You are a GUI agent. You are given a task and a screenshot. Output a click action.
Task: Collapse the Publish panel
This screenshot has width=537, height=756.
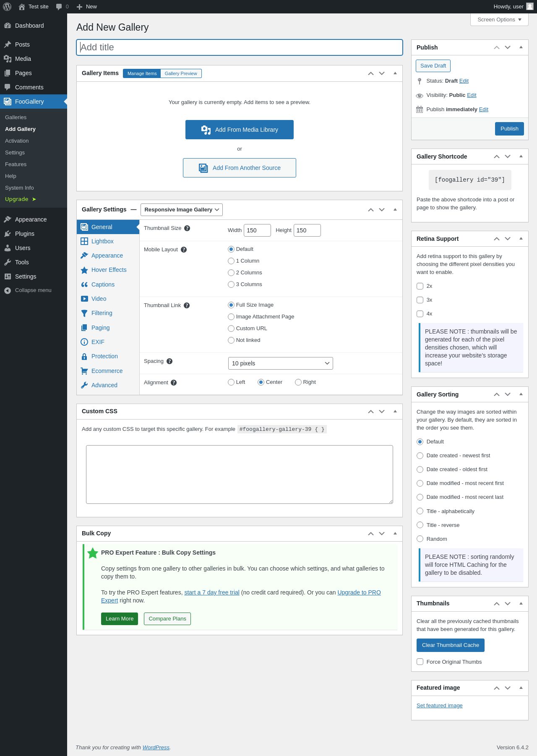coord(521,47)
